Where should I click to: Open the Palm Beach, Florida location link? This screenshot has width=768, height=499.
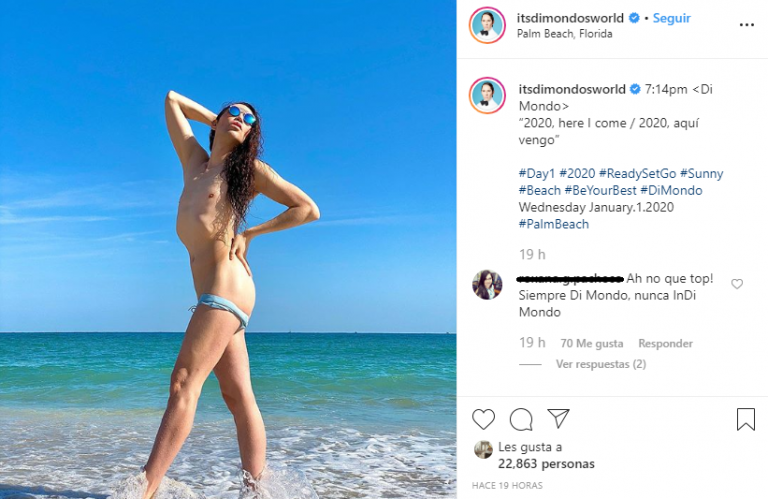[x=564, y=34]
